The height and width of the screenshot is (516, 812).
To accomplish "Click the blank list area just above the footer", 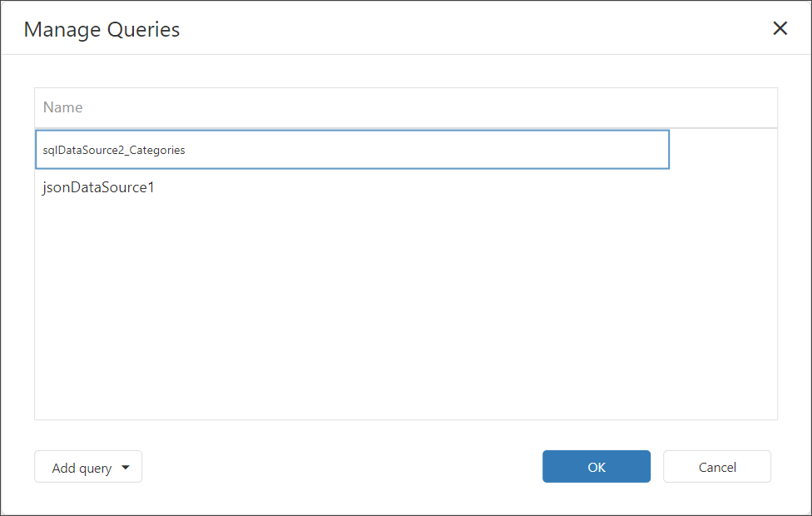I will [405, 404].
